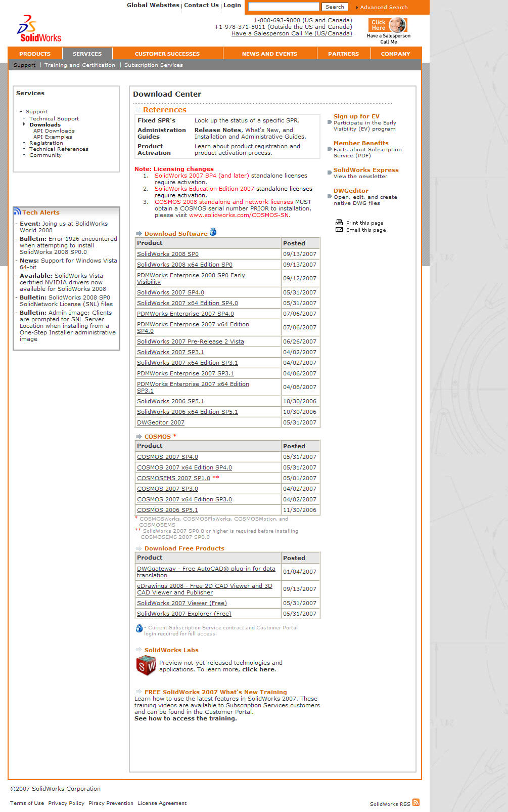Open the Global Websites link
This screenshot has width=508, height=812.
tap(153, 5)
